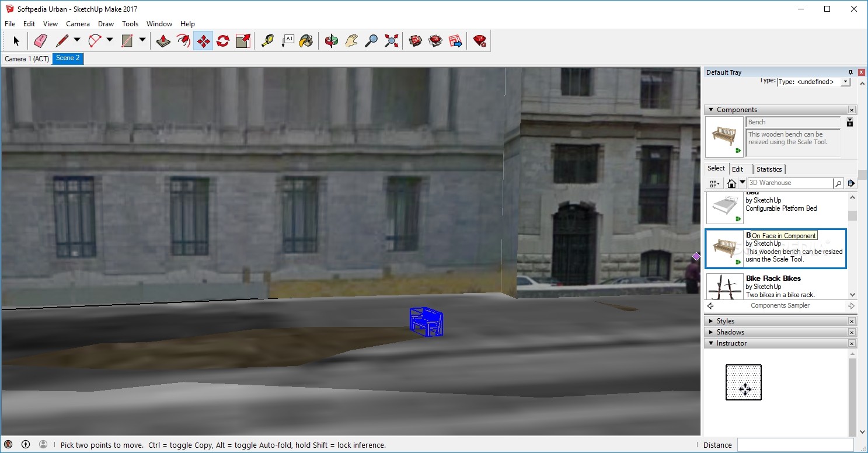Choose the Offset tool

(x=183, y=41)
